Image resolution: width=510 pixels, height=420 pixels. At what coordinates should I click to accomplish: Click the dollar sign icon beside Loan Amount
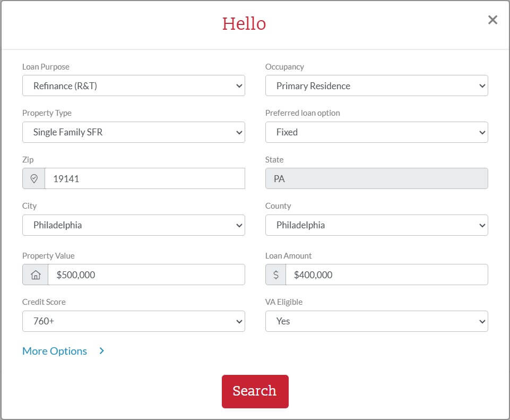click(275, 275)
